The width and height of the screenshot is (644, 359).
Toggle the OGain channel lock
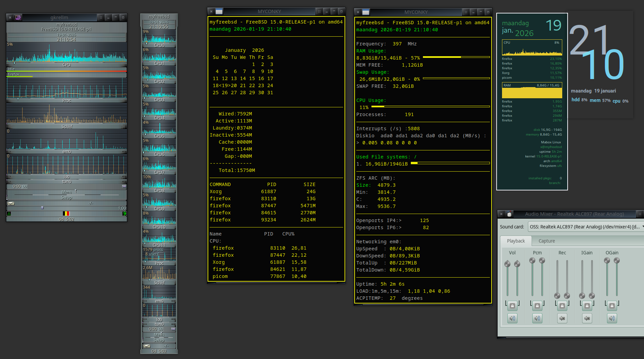(612, 306)
